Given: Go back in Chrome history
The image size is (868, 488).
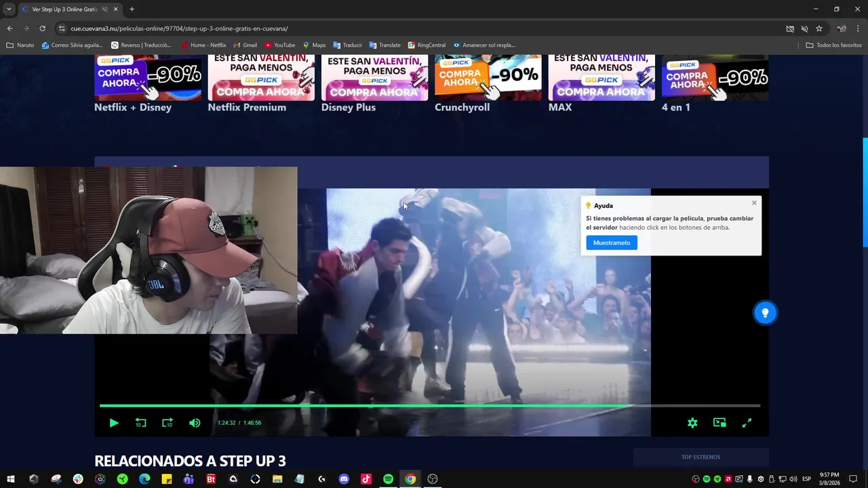Looking at the screenshot, I should 9,28.
